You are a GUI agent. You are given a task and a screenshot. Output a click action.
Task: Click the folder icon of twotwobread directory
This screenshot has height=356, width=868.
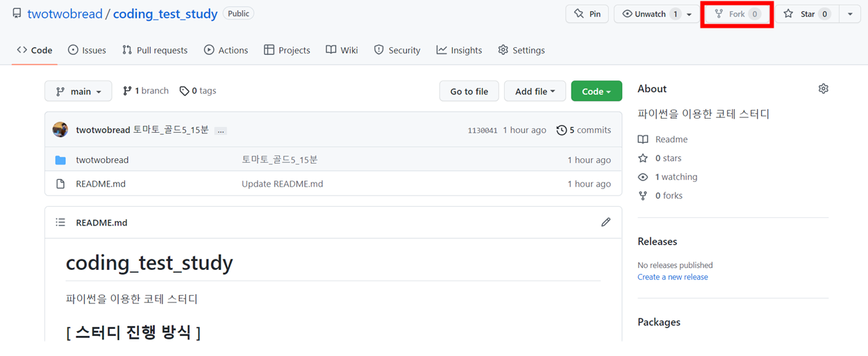[60, 160]
